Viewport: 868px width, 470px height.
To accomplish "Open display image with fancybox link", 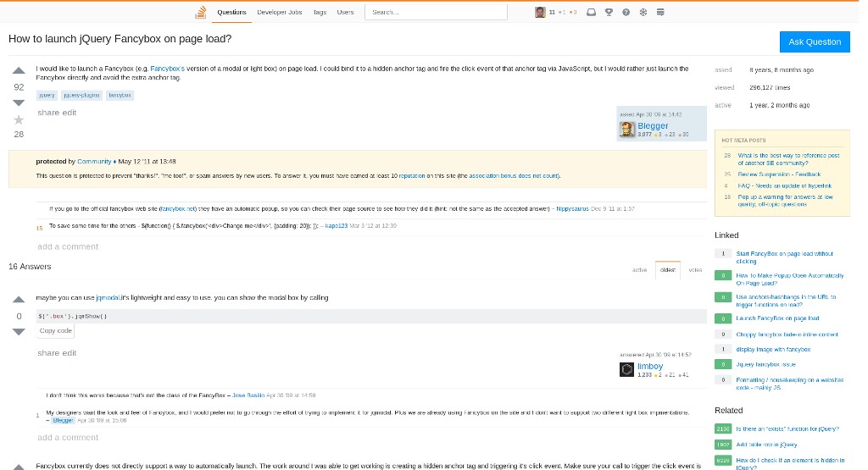I will click(773, 350).
